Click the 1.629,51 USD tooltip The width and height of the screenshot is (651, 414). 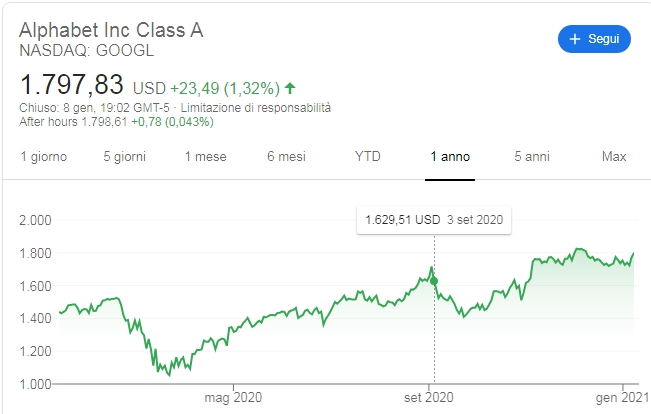click(434, 220)
